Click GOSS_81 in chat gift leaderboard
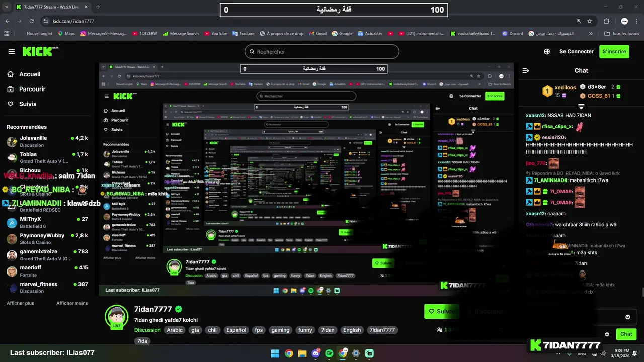Image resolution: width=644 pixels, height=362 pixels. coord(599,96)
